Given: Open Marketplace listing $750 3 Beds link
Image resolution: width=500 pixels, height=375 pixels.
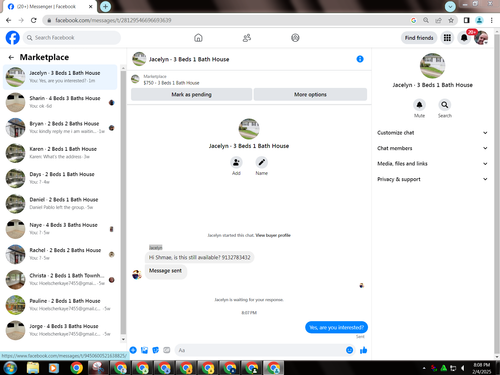Looking at the screenshot, I should 171,83.
